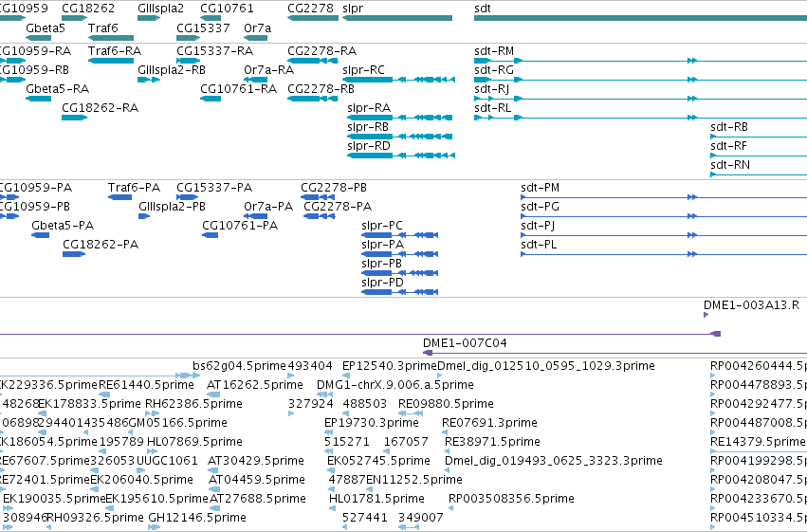
Task: Click protein CG10761-PA
Action: (240, 226)
